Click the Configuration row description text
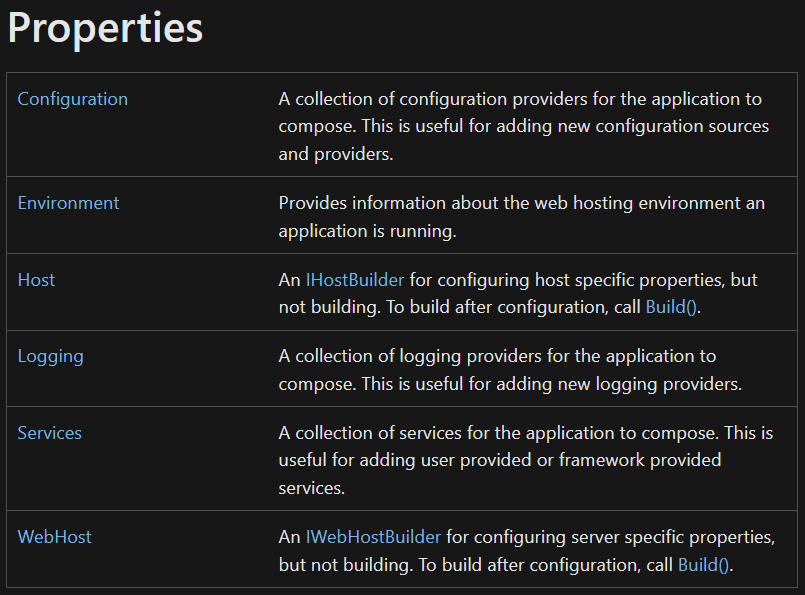The height and width of the screenshot is (595, 805). pos(524,126)
